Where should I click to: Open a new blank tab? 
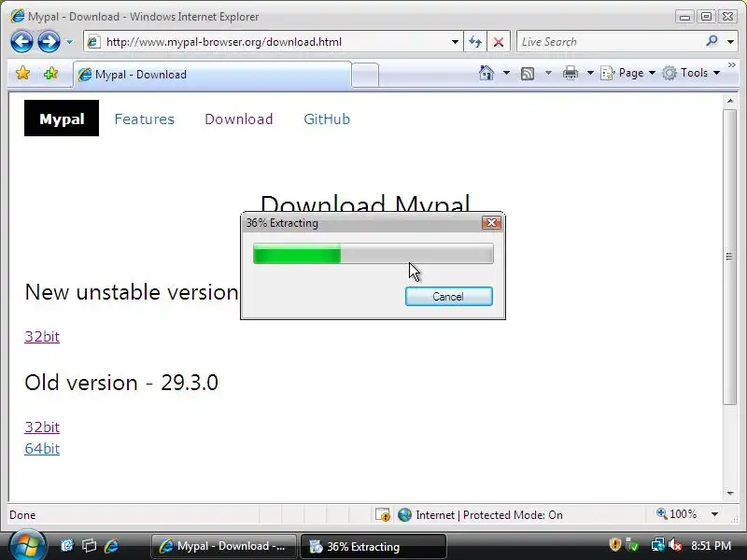365,76
